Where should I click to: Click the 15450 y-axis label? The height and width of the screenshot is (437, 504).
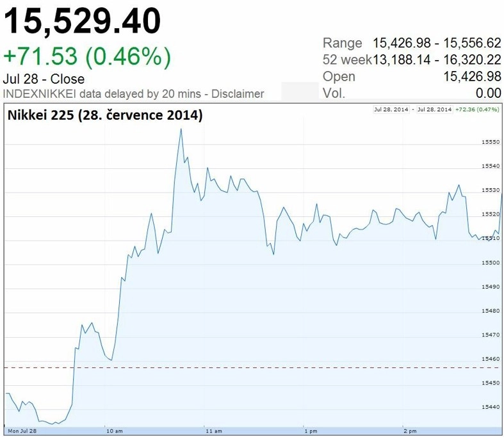click(x=491, y=383)
